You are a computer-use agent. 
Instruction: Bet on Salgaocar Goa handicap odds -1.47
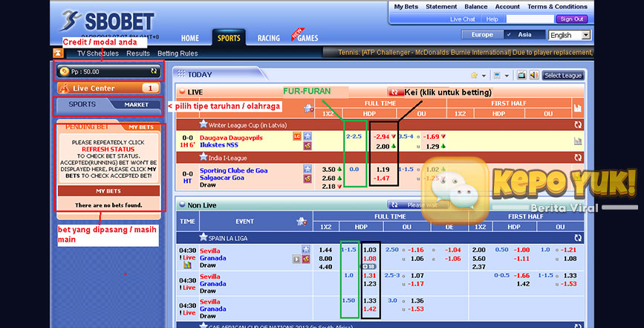(381, 179)
